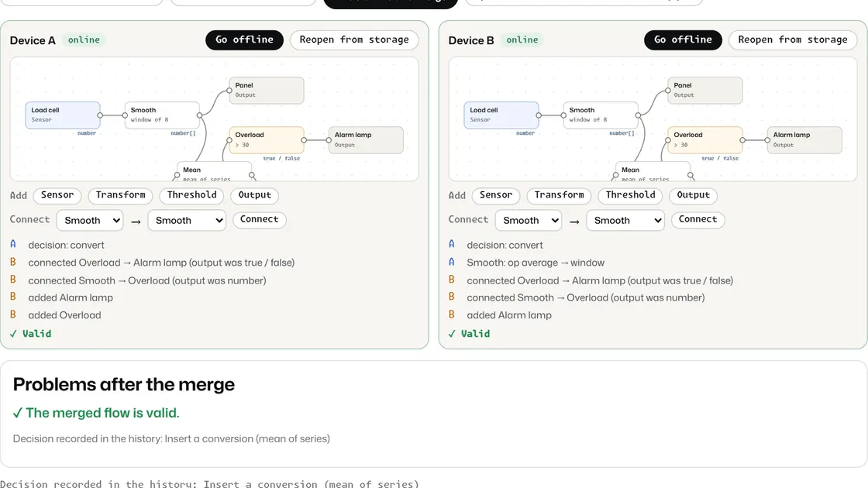Click Device A's 'added Alarm lamp' history entry
This screenshot has height=488, width=868.
click(x=71, y=297)
